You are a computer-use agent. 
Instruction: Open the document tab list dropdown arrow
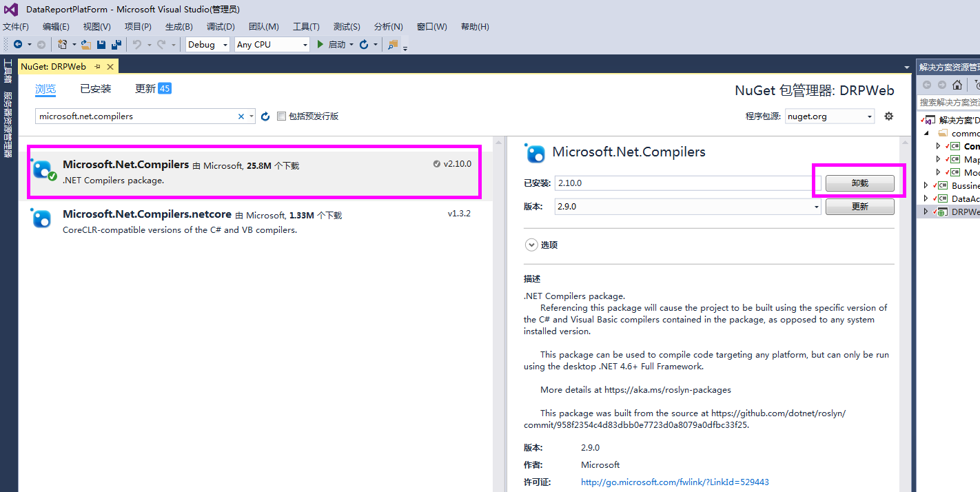tap(907, 67)
